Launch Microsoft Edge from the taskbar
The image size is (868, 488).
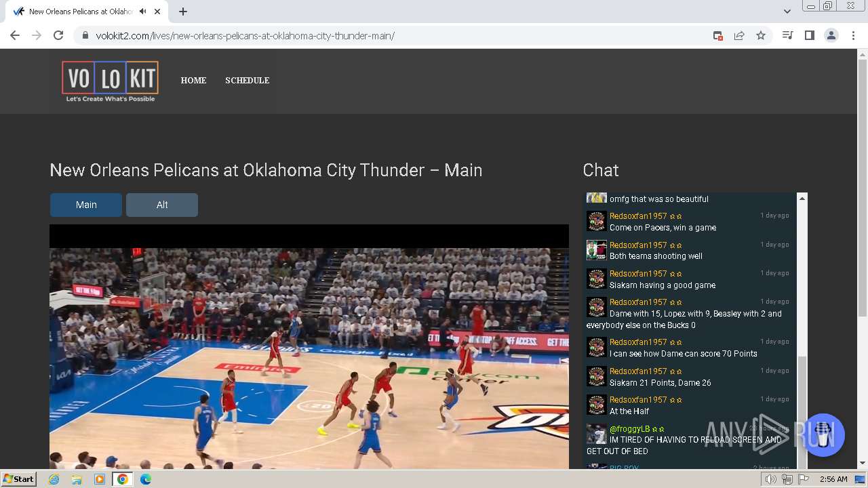145,479
